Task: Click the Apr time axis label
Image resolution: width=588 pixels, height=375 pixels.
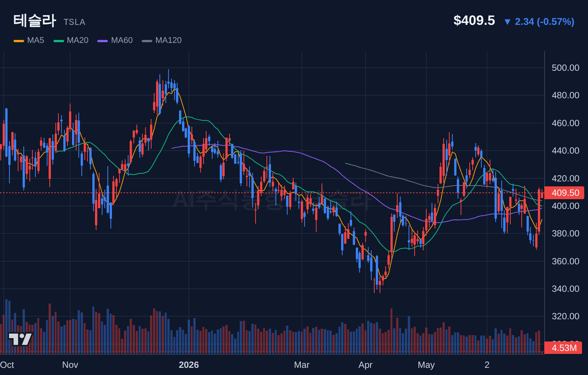Action: (366, 365)
